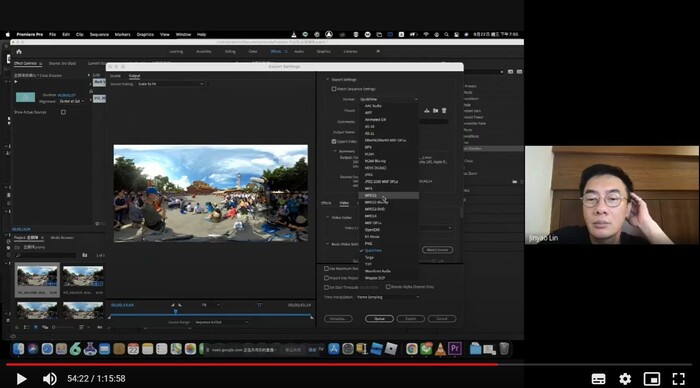The image size is (700, 388).
Task: Toggle YouTube subtitles button
Action: (x=598, y=379)
